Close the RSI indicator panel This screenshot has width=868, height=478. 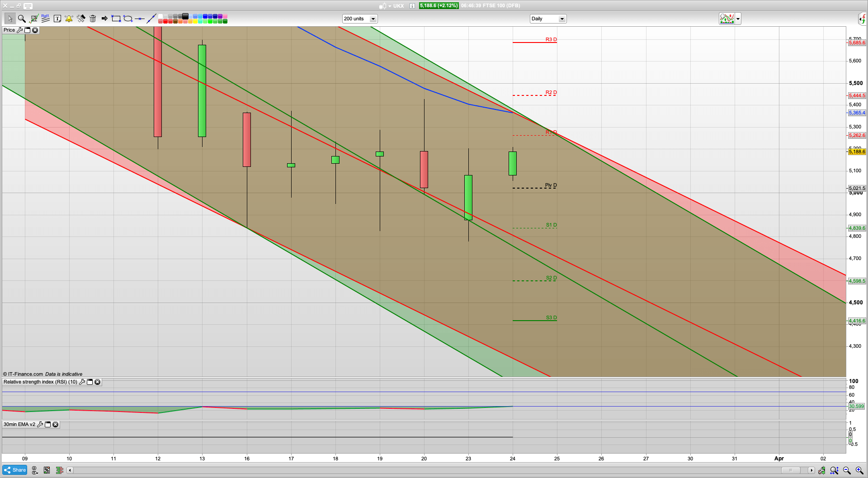[97, 382]
